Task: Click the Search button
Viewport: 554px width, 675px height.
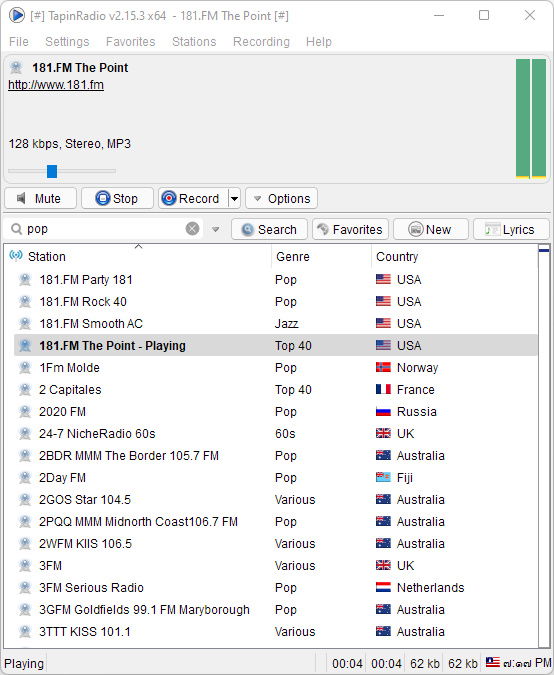Action: pos(269,229)
